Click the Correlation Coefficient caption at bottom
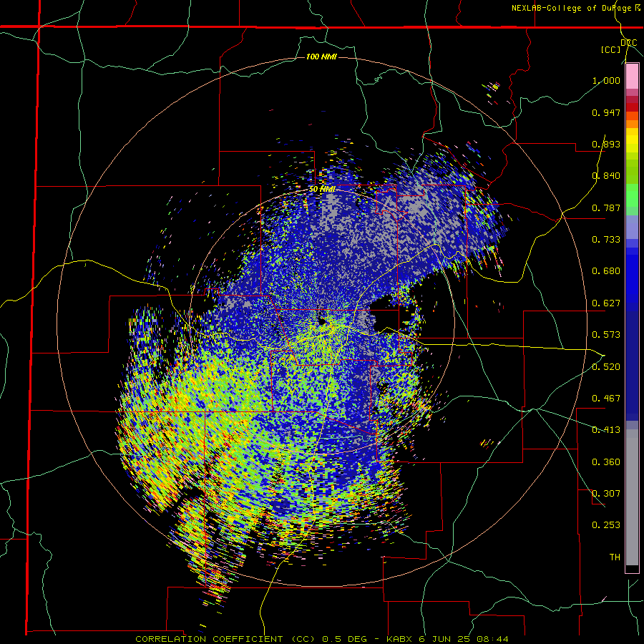644x644 pixels. [321, 639]
